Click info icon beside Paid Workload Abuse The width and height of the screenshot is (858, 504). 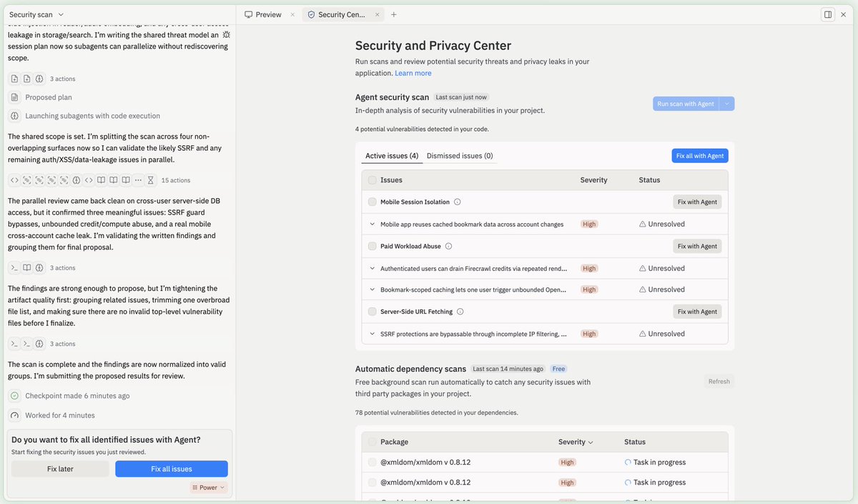coord(448,247)
